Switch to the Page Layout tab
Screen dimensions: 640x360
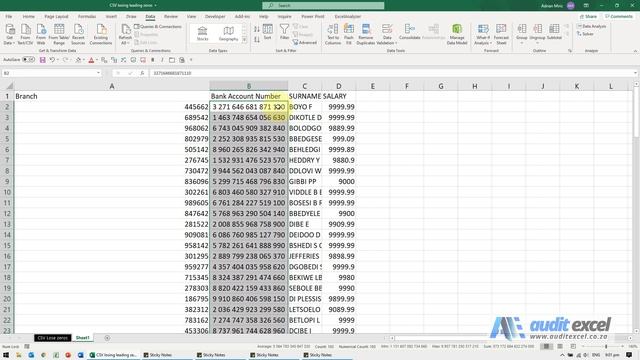(56, 16)
